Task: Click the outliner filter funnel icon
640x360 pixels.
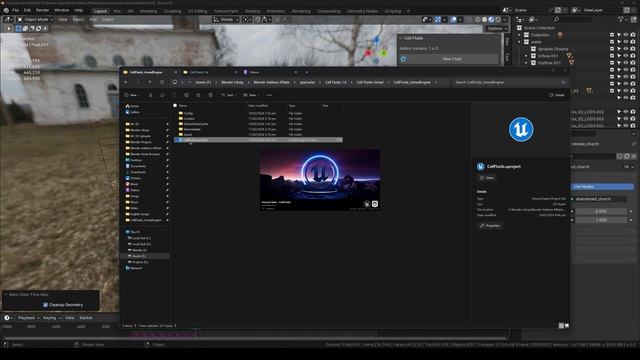Action: tap(621, 19)
